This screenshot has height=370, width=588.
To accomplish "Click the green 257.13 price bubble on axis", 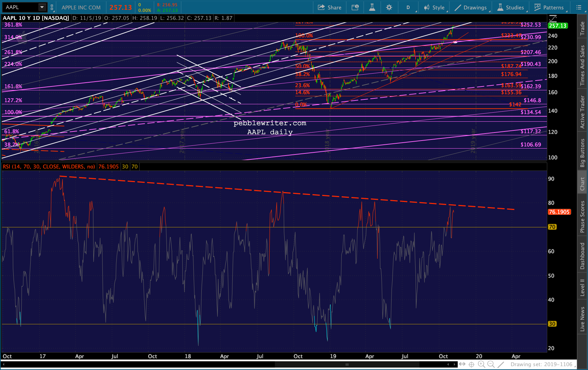I will (558, 26).
